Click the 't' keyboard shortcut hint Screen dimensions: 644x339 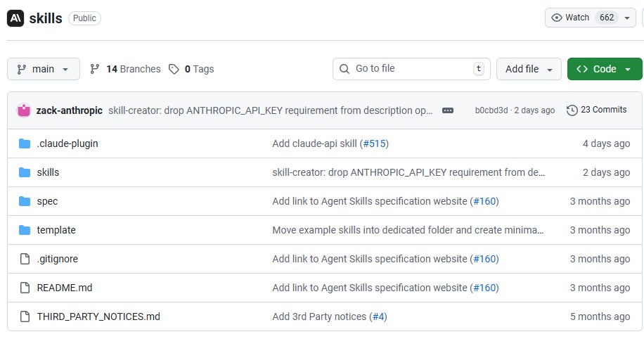point(479,69)
